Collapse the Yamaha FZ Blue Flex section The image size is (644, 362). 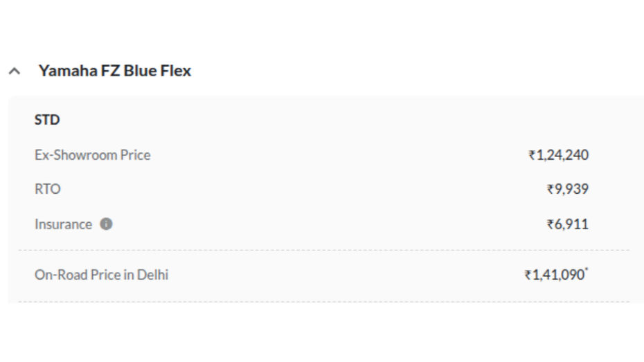tap(15, 71)
